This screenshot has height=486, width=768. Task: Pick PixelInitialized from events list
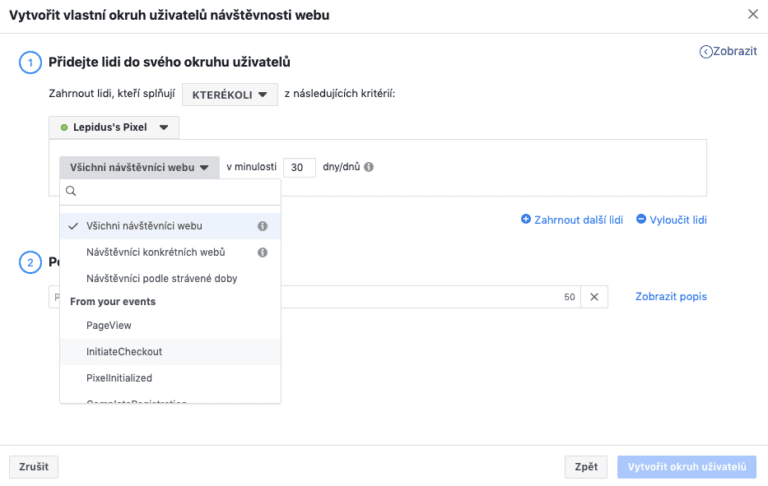click(119, 377)
